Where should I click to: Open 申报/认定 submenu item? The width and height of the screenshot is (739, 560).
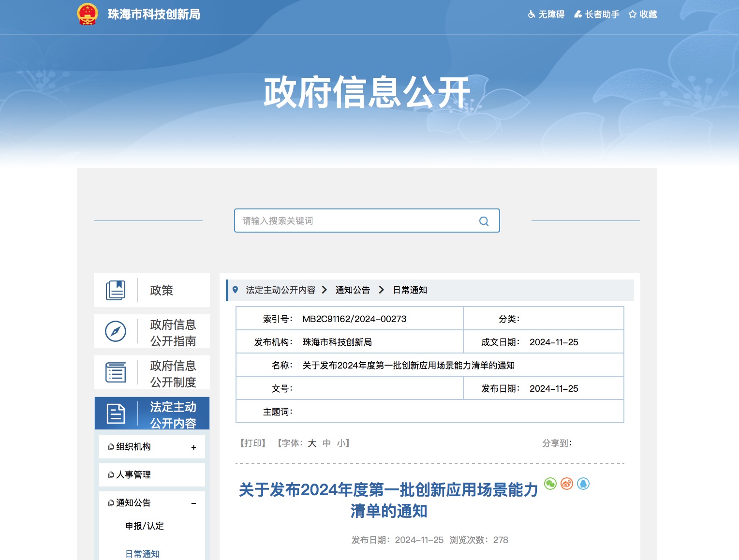[144, 526]
